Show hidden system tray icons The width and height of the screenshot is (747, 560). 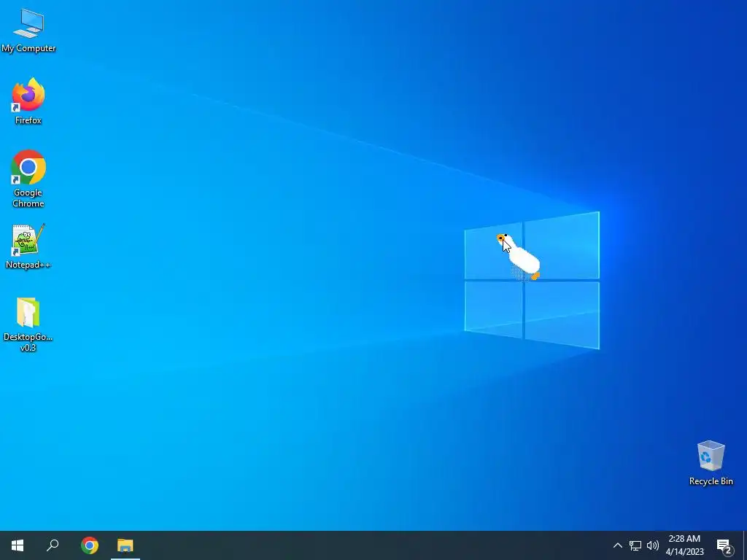click(617, 545)
